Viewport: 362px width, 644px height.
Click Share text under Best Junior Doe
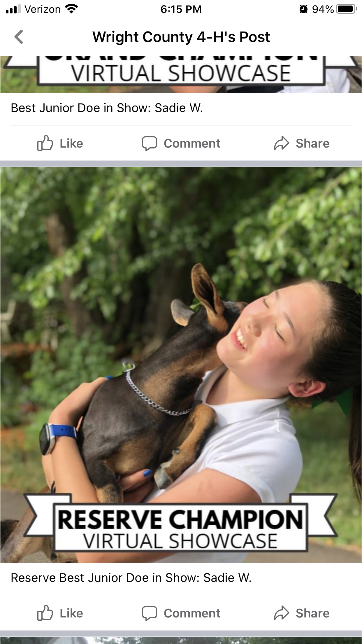[312, 143]
